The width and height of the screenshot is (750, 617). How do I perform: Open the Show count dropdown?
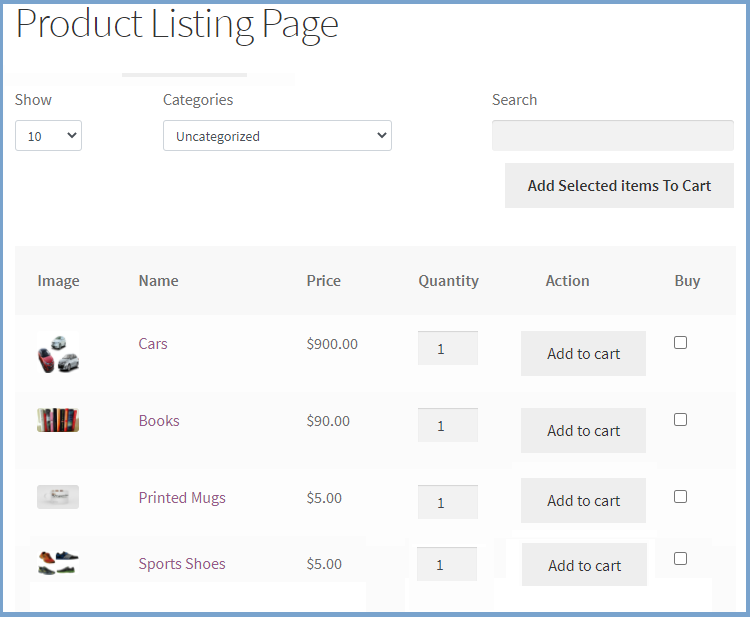[x=48, y=136]
